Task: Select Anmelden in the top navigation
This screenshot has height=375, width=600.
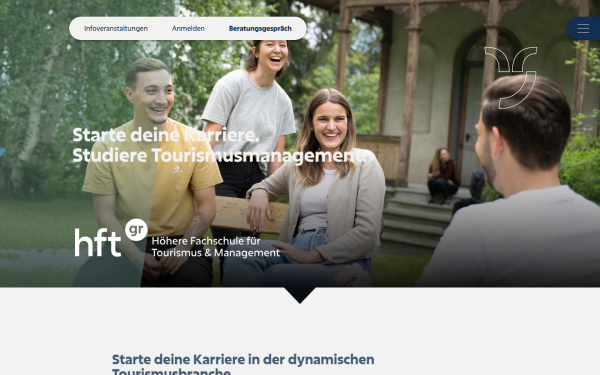Action: pyautogui.click(x=188, y=28)
